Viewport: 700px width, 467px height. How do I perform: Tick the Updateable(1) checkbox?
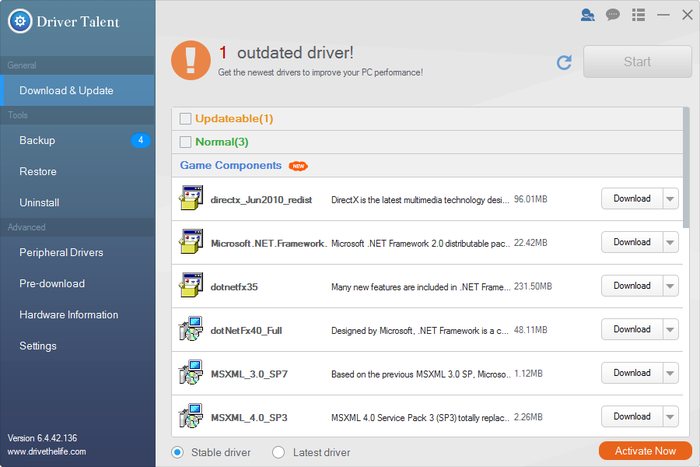pos(185,119)
